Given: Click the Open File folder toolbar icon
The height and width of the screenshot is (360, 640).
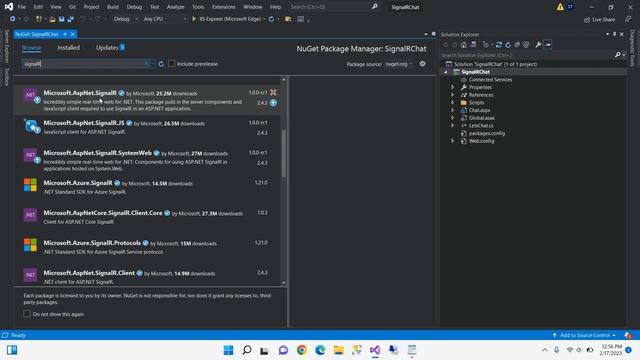Looking at the screenshot, I should point(53,19).
